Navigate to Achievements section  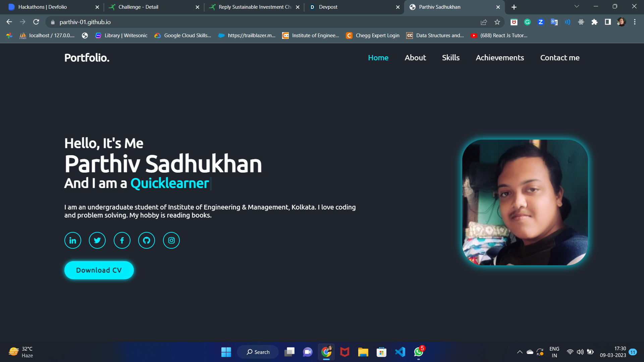(x=500, y=58)
